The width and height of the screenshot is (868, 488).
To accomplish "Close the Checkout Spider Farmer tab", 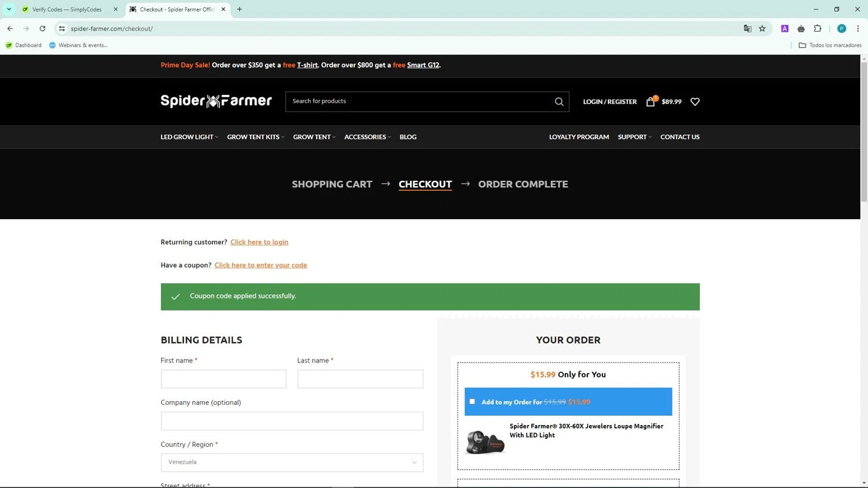I will [x=223, y=9].
